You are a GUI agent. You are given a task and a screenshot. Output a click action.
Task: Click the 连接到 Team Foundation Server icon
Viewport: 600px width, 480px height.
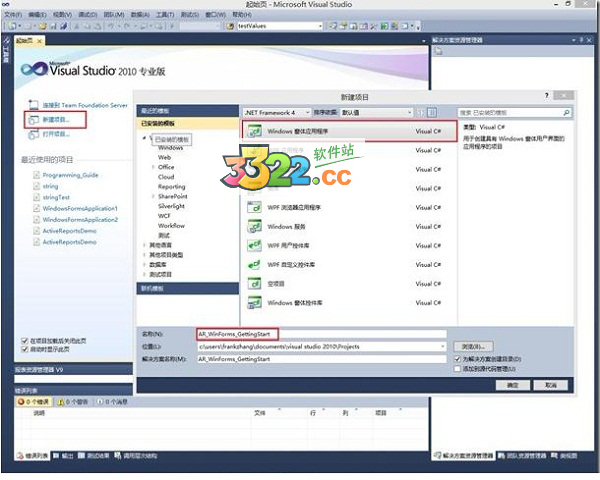(33, 104)
